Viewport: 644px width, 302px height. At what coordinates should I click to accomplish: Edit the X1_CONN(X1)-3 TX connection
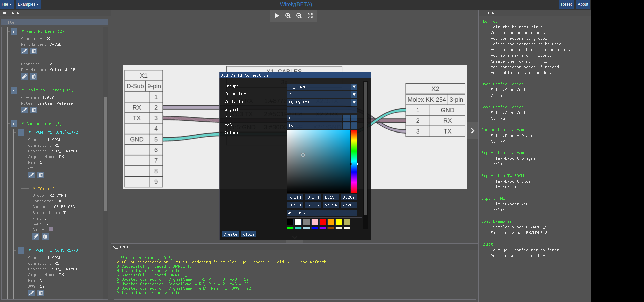pos(31,293)
